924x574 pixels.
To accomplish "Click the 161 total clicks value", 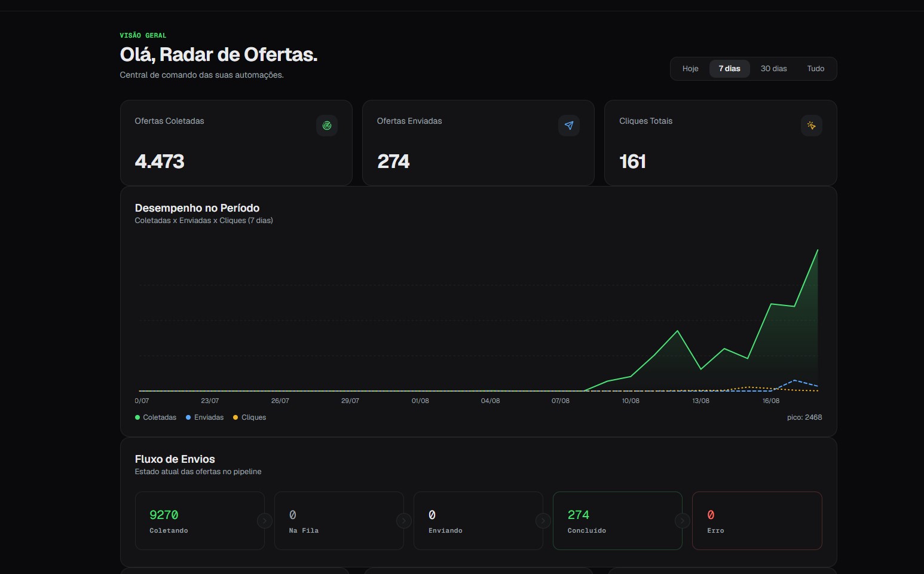I will 632,161.
